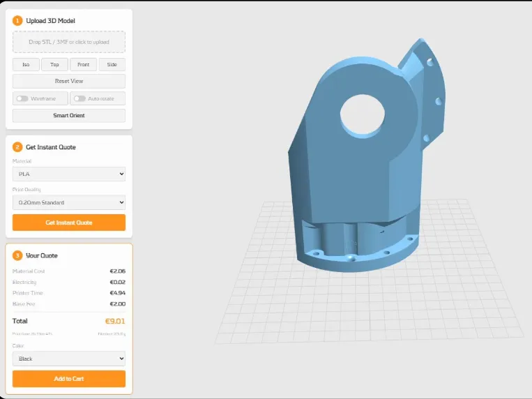Switch to Top view

coord(54,64)
